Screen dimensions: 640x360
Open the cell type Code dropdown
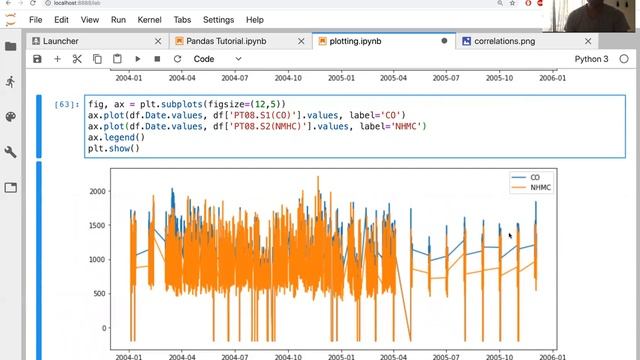tap(217, 59)
